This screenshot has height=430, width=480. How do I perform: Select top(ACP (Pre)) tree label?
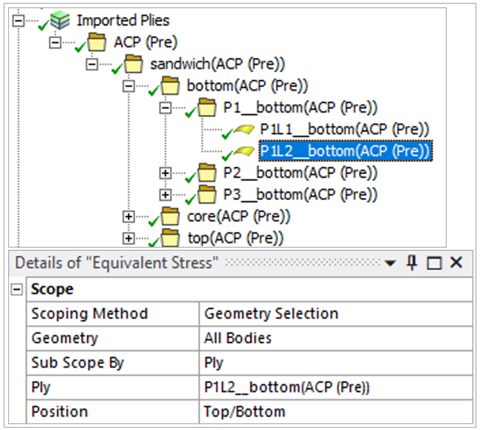tap(235, 238)
